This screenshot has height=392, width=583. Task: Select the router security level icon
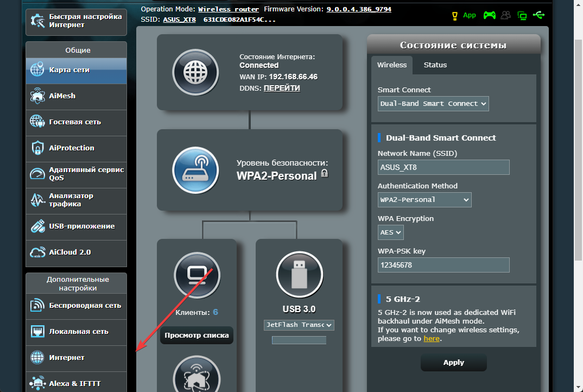pos(195,170)
